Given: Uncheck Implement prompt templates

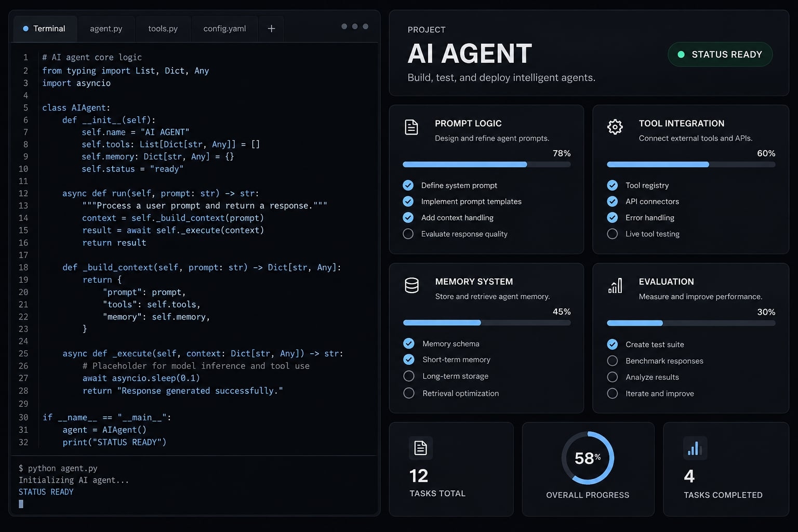Looking at the screenshot, I should (x=408, y=202).
